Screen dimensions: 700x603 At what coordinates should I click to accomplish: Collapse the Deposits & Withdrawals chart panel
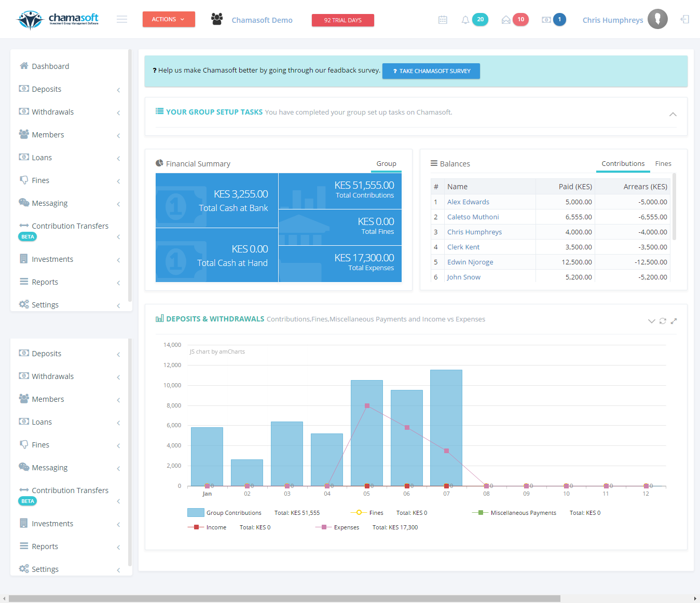click(x=652, y=321)
